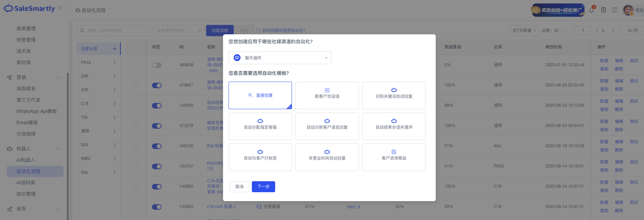
Task: Open 表单管理 in sidebar
Action: pos(26,28)
